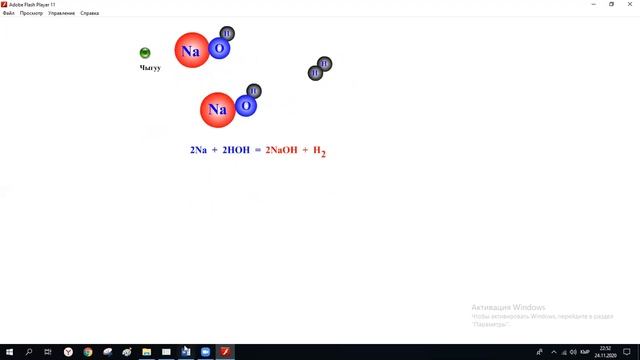Open taskbar search magnifier
Viewport: 640px width, 360px height.
click(x=29, y=352)
